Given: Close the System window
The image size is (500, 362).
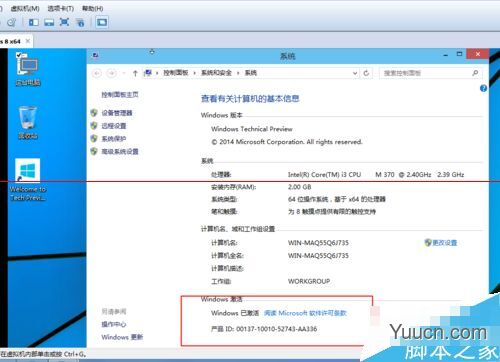Looking at the screenshot, I should tap(478, 54).
